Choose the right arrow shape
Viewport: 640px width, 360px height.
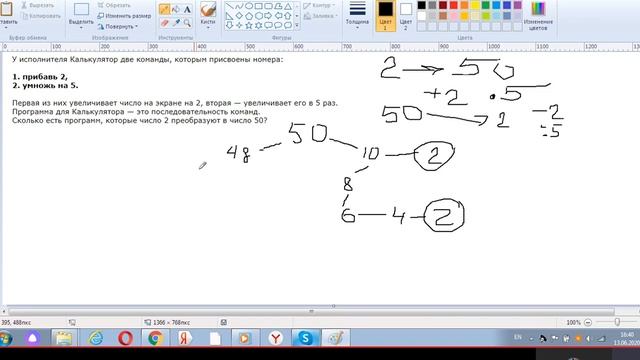[x=269, y=16]
